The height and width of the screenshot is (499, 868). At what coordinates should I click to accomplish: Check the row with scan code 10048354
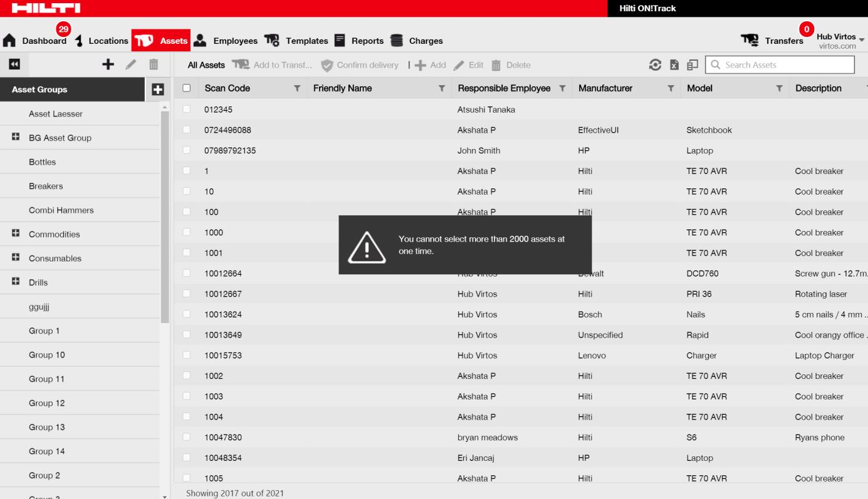[x=186, y=458]
